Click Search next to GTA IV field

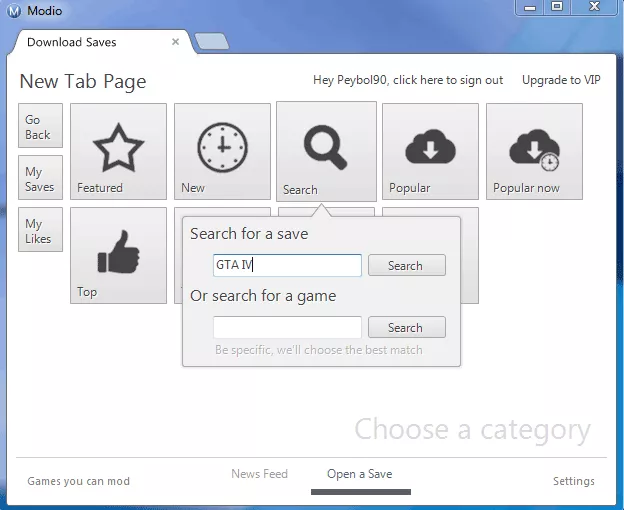(x=407, y=265)
